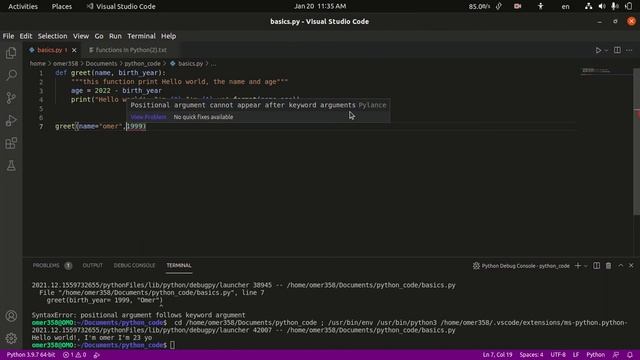
Task: Click the editor vertical scrollbar
Action: (x=636, y=141)
